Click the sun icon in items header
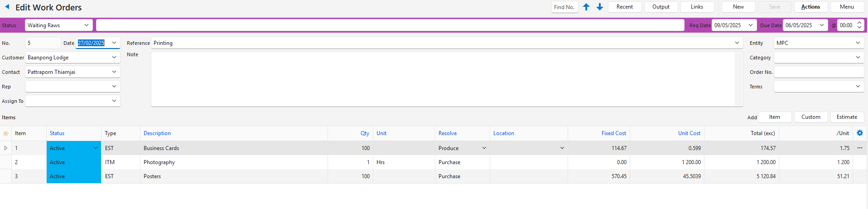The height and width of the screenshot is (209, 868). point(5,133)
